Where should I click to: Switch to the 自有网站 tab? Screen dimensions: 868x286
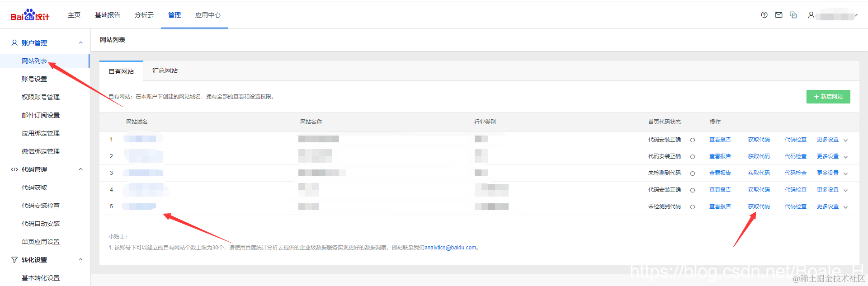[x=121, y=71]
